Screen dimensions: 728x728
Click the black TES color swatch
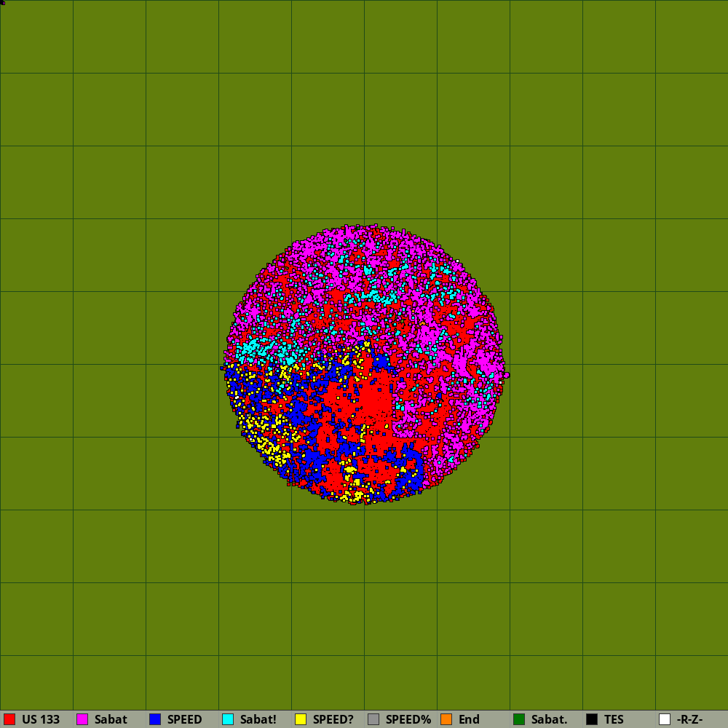point(592,719)
